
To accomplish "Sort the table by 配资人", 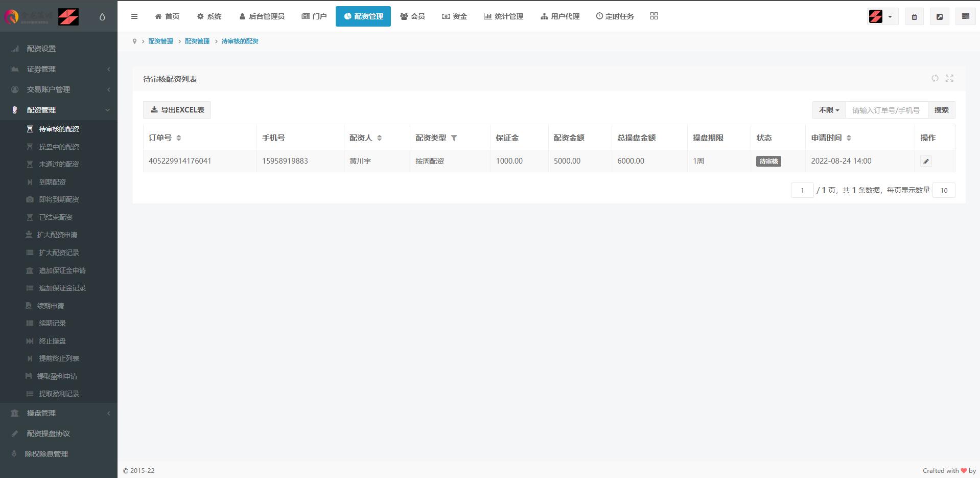I will click(x=379, y=138).
